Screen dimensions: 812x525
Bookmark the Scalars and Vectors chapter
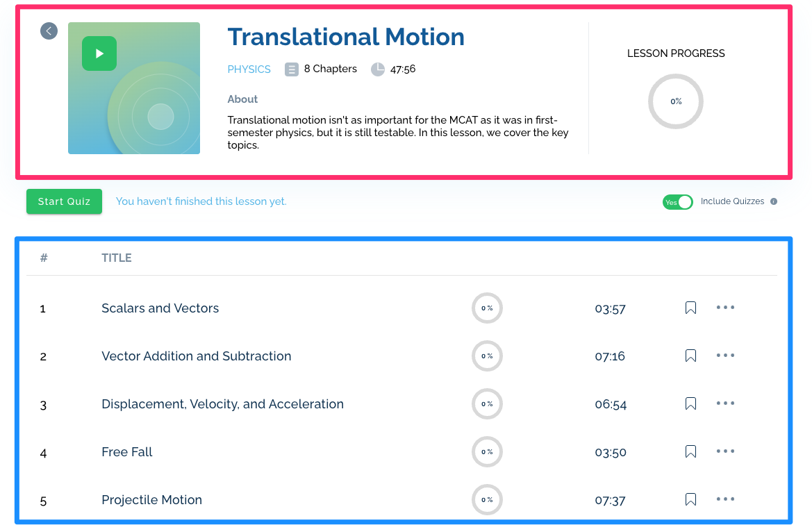point(690,308)
